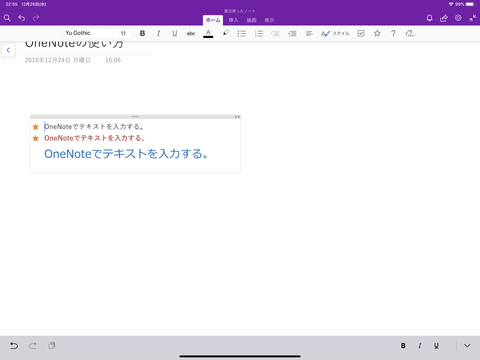Toggle underline in the ribbon

point(174,33)
